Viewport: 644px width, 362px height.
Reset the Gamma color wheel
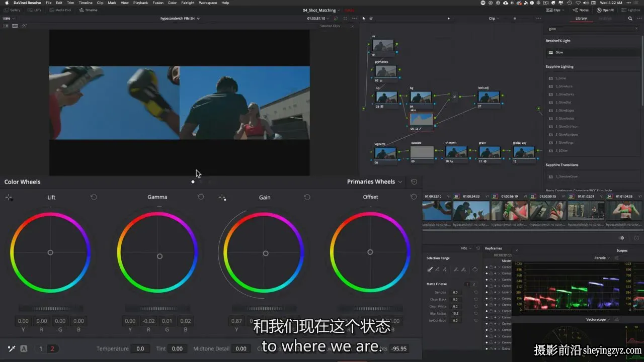coord(201,197)
